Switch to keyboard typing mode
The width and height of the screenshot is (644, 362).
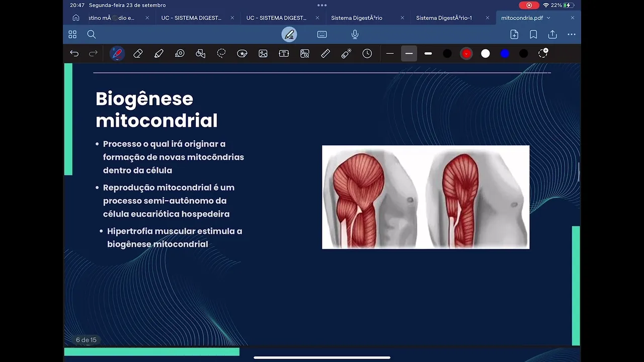click(x=322, y=35)
